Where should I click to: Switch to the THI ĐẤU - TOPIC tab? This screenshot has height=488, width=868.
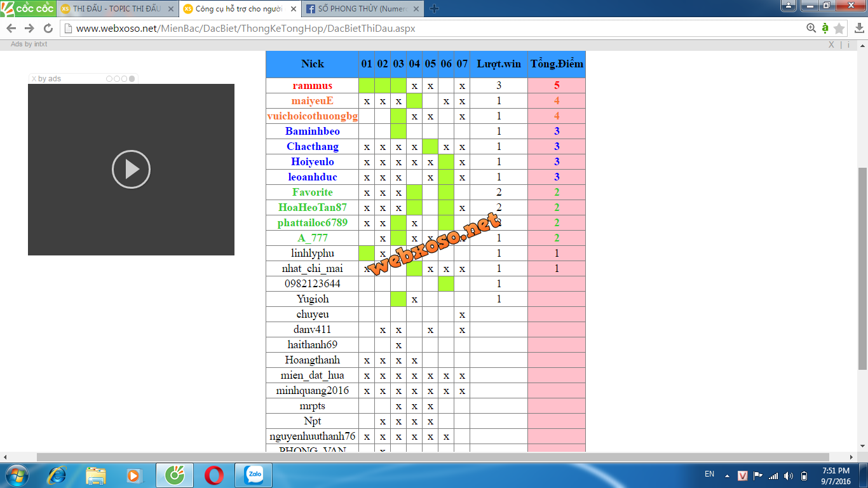coord(116,9)
